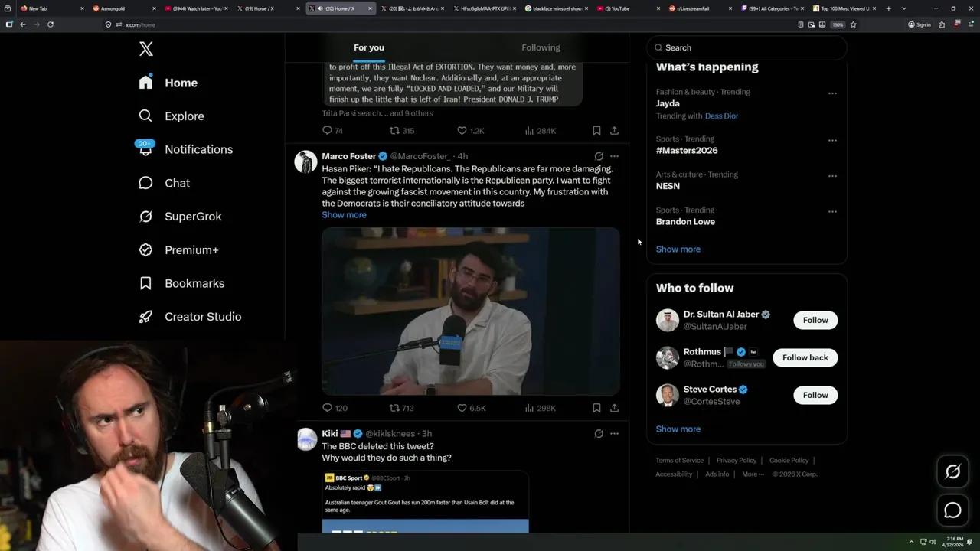This screenshot has width=980, height=551.
Task: Open the system tray volume icon
Action: (933, 542)
